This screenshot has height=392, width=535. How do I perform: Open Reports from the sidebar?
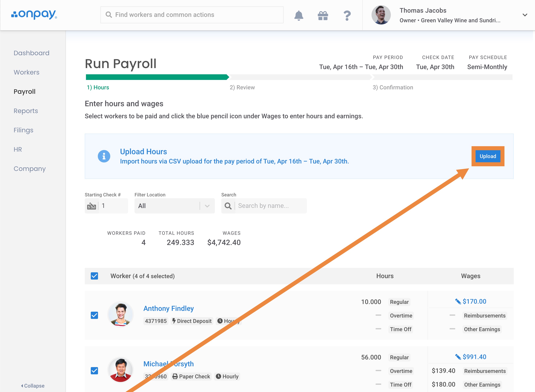click(26, 111)
